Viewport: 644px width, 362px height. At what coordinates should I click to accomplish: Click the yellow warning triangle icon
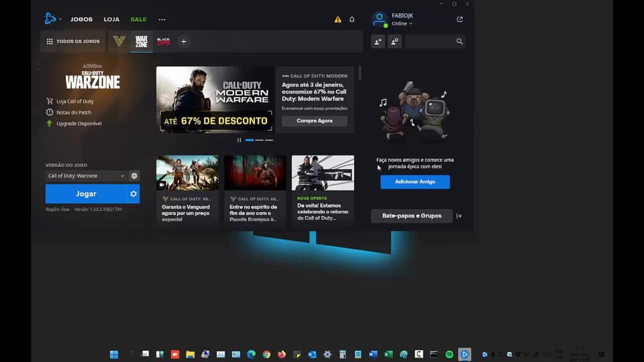pos(338,19)
